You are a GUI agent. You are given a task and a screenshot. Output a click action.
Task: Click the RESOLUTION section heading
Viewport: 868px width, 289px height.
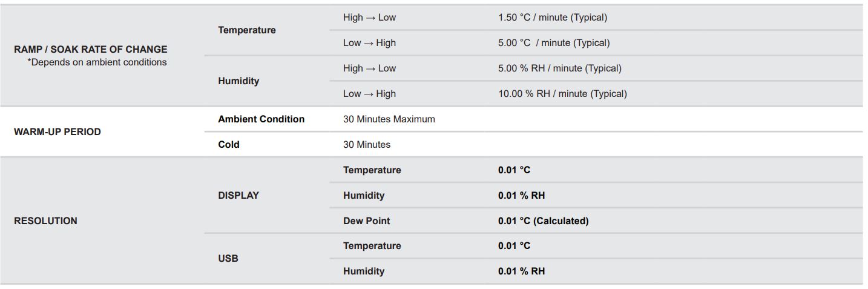point(45,221)
